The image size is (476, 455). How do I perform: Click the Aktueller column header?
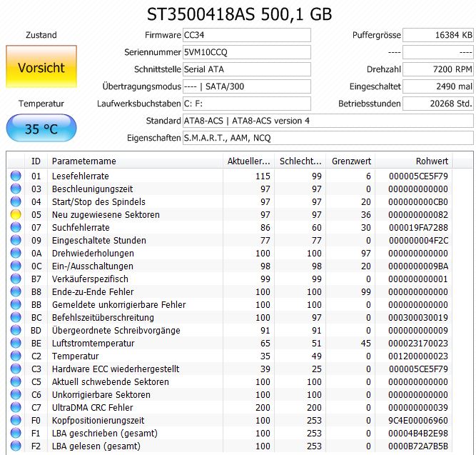(248, 161)
